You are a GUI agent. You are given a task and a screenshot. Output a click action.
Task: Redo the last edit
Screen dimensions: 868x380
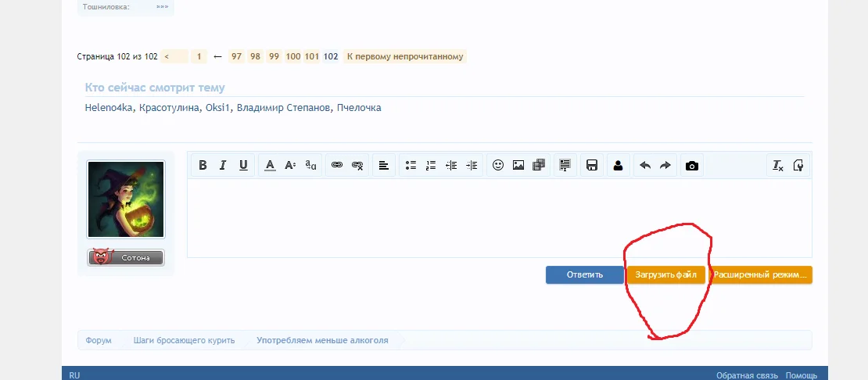click(x=665, y=166)
